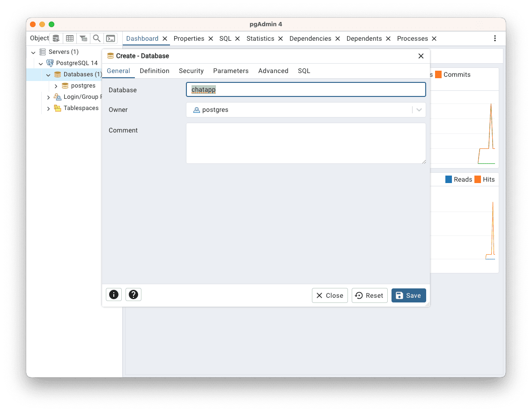532x412 pixels.
Task: Select the Statistics panel tab
Action: pos(260,39)
